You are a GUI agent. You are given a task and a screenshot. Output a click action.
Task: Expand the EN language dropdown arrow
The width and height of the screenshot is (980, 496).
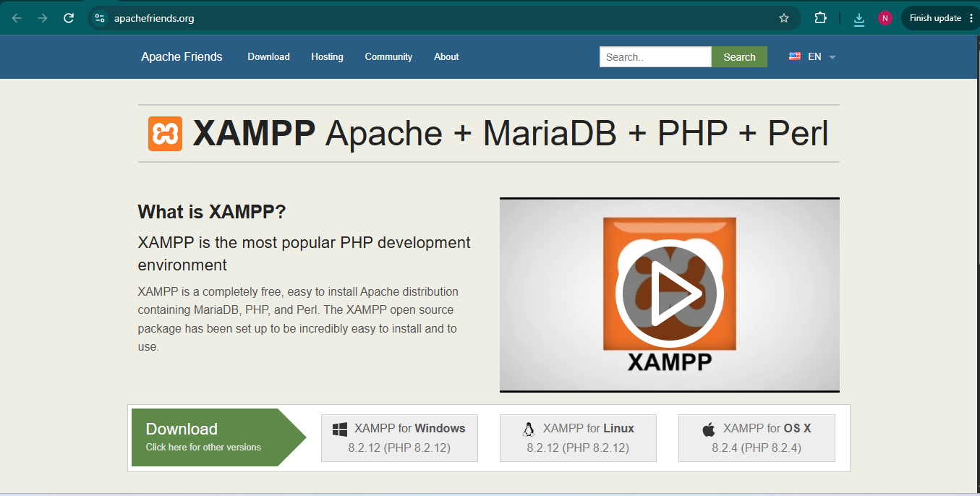point(832,57)
